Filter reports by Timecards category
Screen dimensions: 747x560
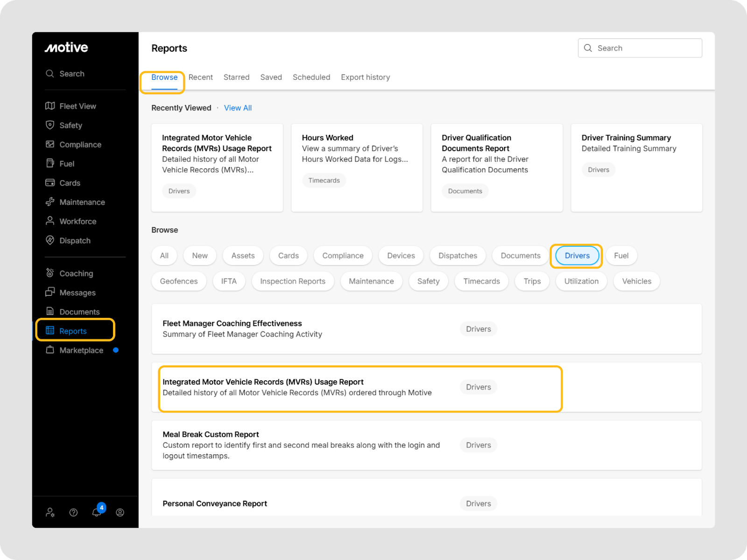pyautogui.click(x=481, y=281)
